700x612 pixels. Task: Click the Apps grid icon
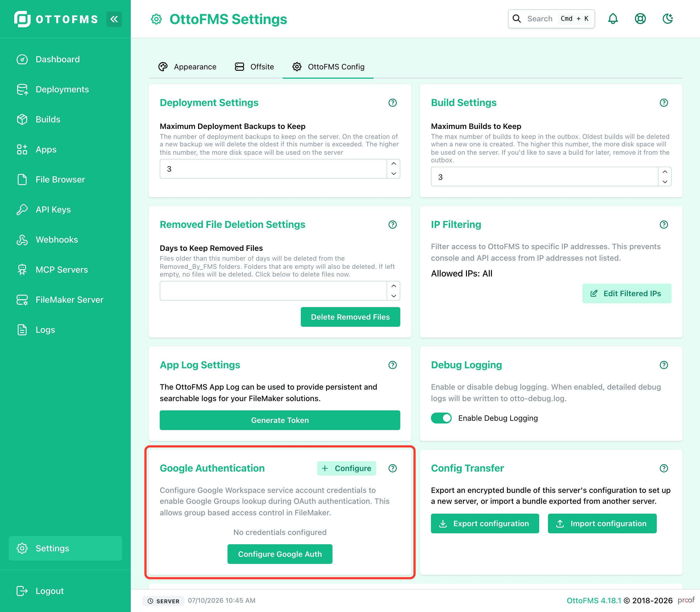[x=22, y=150]
